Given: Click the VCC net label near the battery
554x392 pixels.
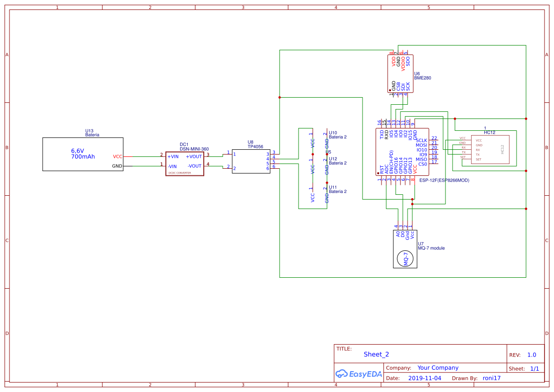Looking at the screenshot, I should (x=117, y=156).
